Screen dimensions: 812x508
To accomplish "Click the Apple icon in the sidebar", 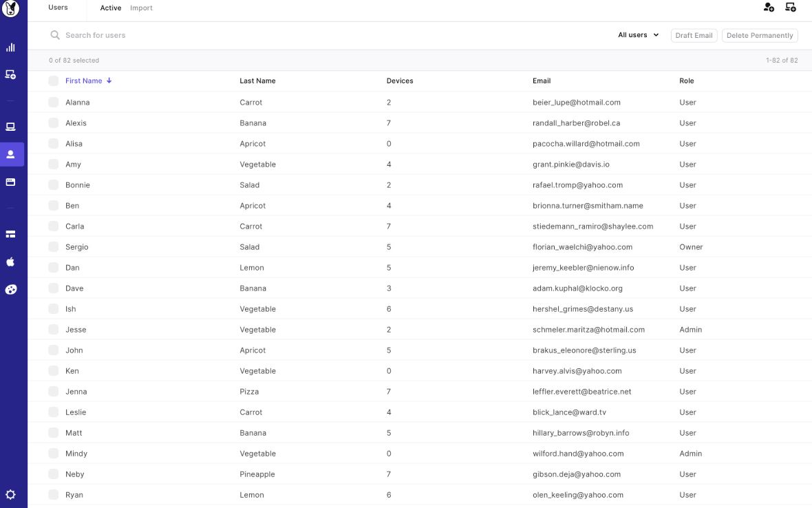I will 11,261.
